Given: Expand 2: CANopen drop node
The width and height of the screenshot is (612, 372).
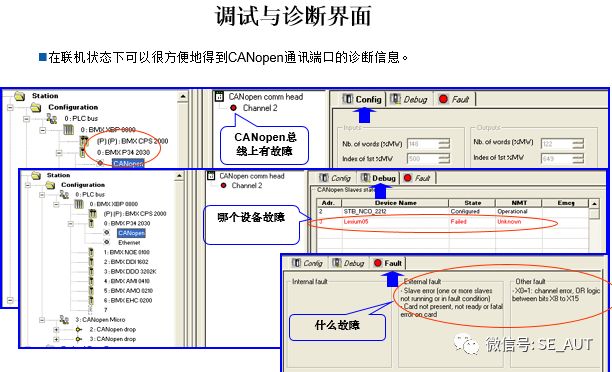Looking at the screenshot, I should 56,329.
